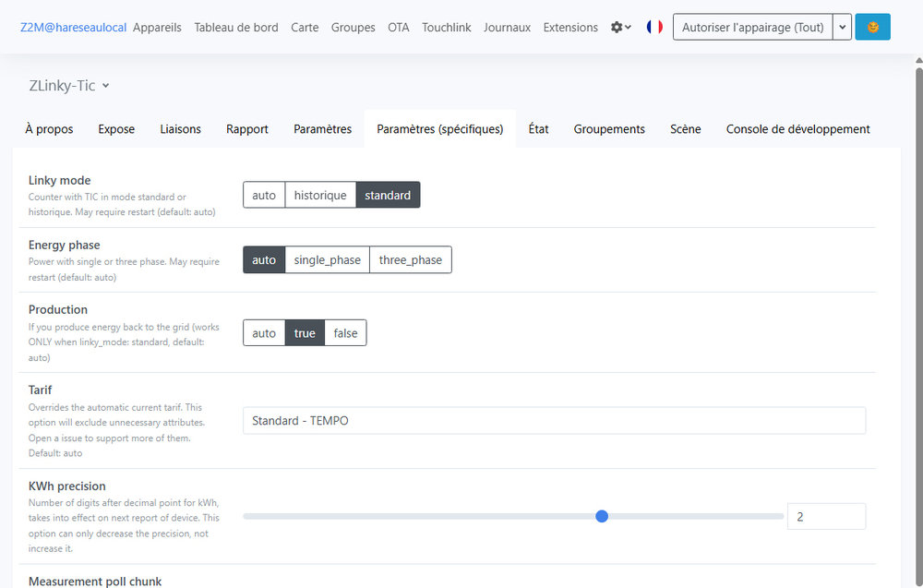Screen dimensions: 923x588
Task: Open the settings gear menu
Action: (x=620, y=27)
